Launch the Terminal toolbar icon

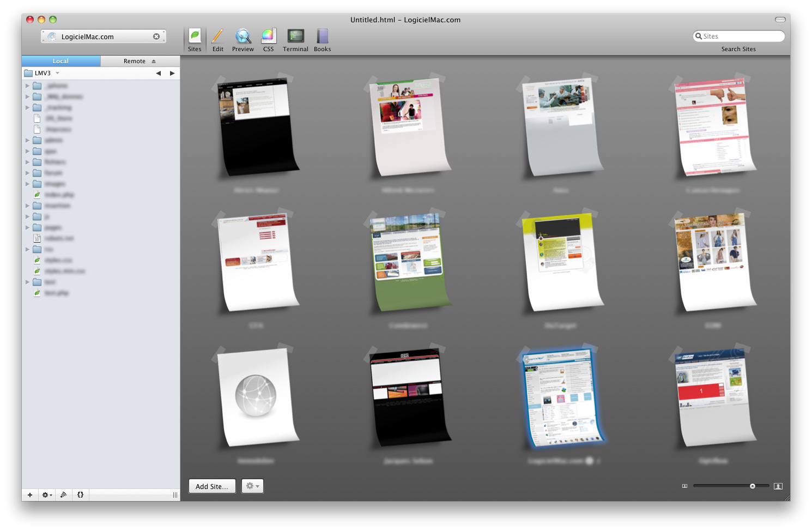(295, 40)
